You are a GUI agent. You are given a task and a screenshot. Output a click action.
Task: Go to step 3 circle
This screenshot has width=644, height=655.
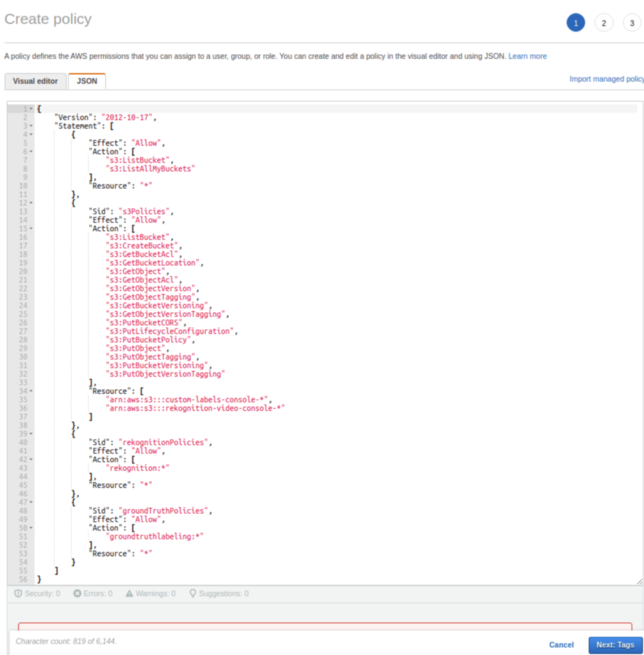tap(632, 23)
